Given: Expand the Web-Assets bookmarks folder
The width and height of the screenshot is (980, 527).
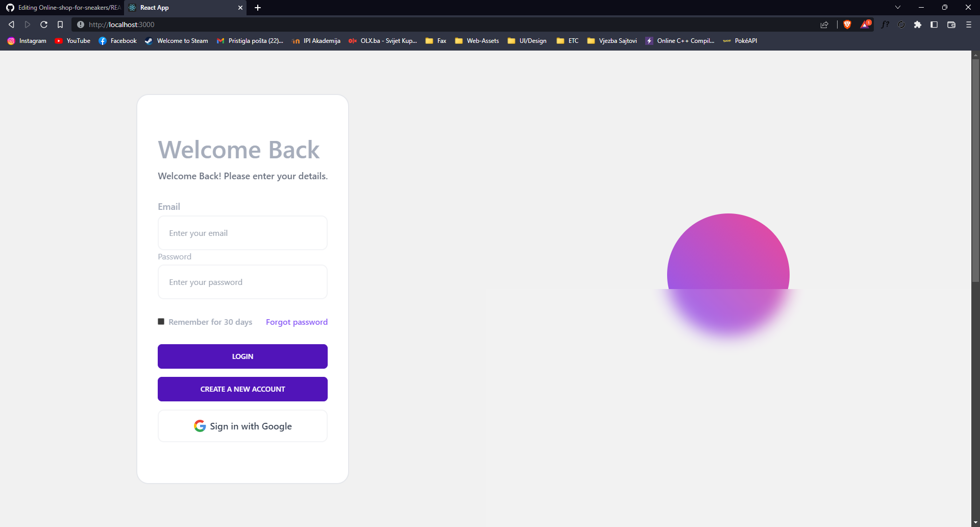Looking at the screenshot, I should click(477, 41).
